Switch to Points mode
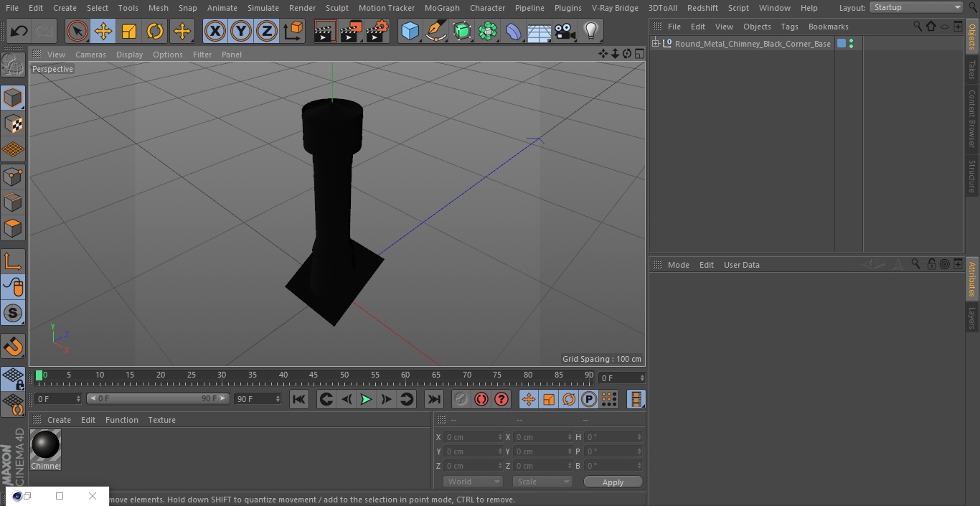The image size is (980, 506). pyautogui.click(x=13, y=177)
